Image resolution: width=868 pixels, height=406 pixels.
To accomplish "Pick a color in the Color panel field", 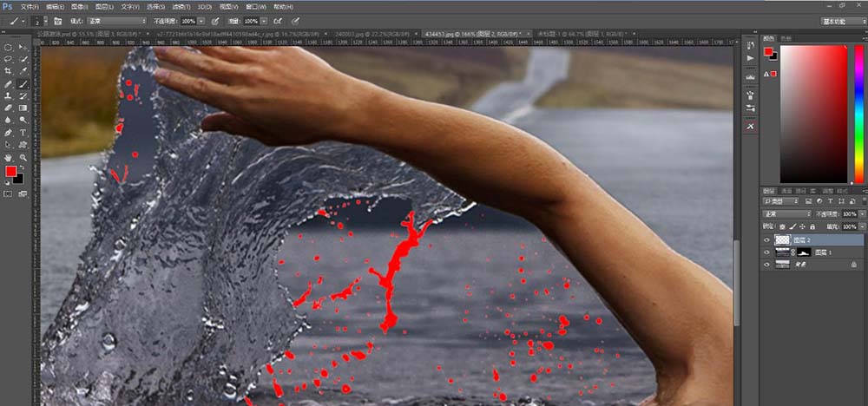I will (x=814, y=114).
